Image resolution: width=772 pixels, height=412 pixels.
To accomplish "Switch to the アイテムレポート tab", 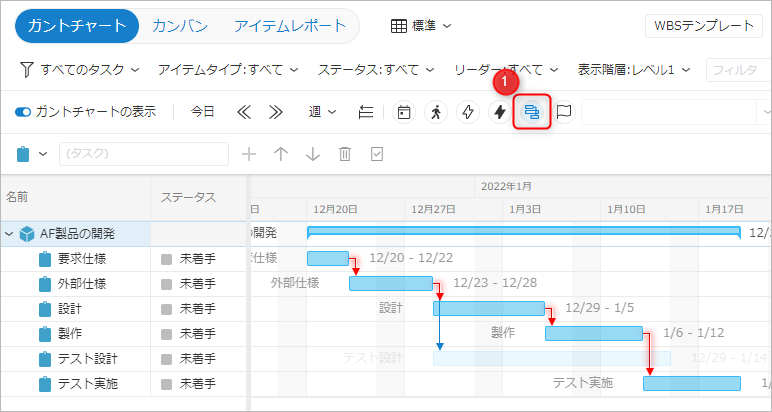I will point(289,26).
